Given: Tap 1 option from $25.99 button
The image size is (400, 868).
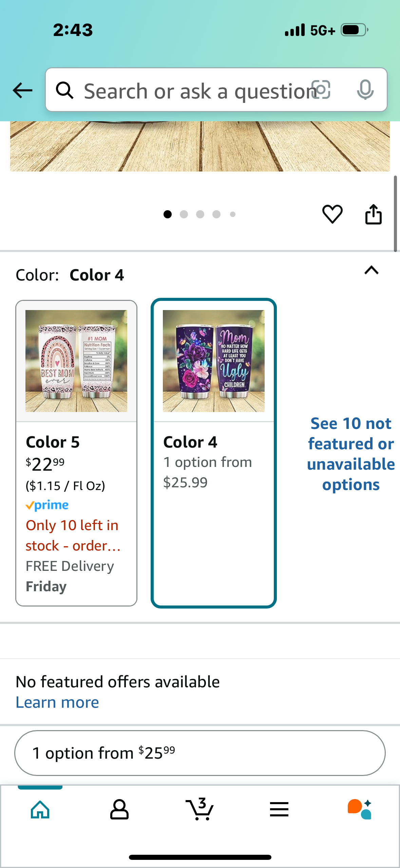Looking at the screenshot, I should pos(200,753).
